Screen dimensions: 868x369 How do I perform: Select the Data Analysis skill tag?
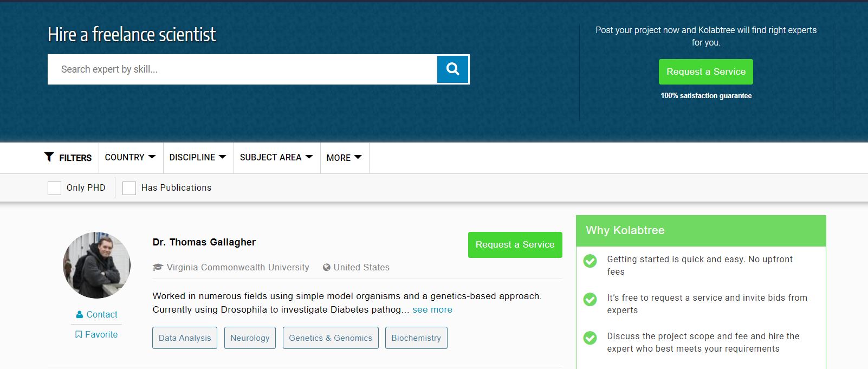coord(185,338)
